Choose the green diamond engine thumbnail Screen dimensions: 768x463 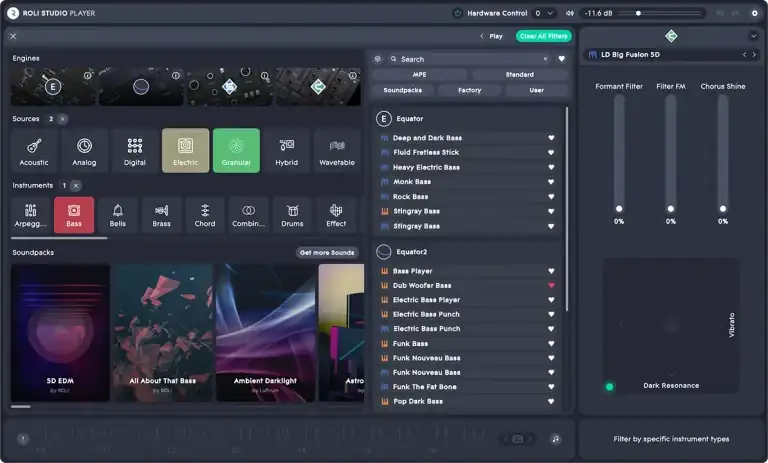point(318,87)
